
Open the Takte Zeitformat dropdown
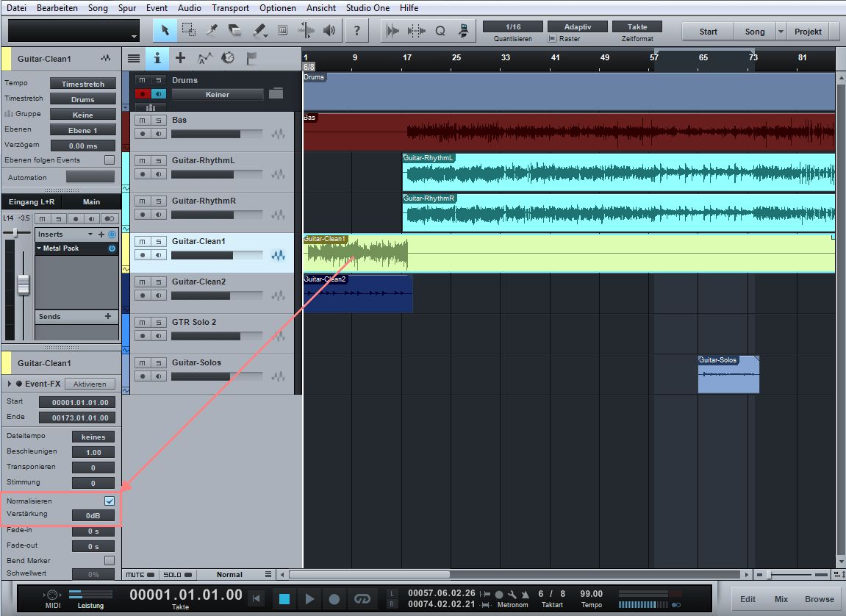click(x=637, y=27)
